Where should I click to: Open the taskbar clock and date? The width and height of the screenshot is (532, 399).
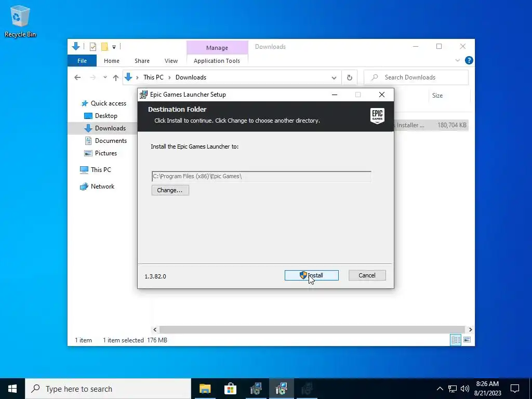(487, 389)
